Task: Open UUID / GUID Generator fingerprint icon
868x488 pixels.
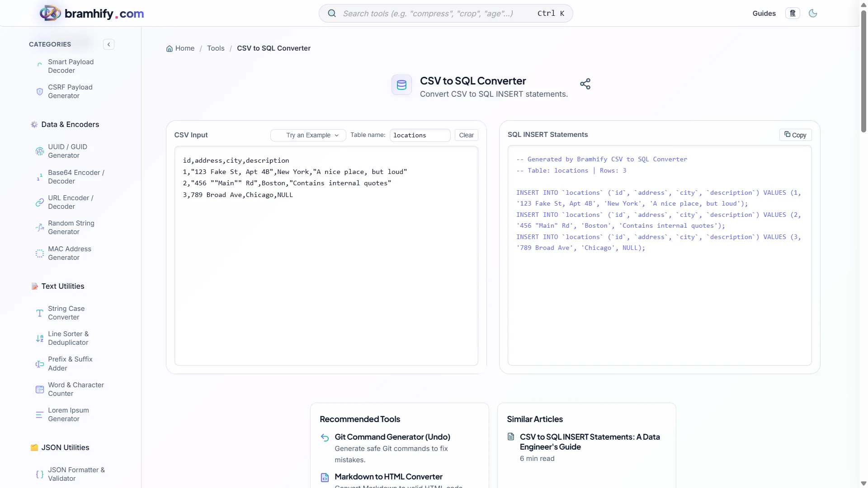Action: [x=40, y=151]
